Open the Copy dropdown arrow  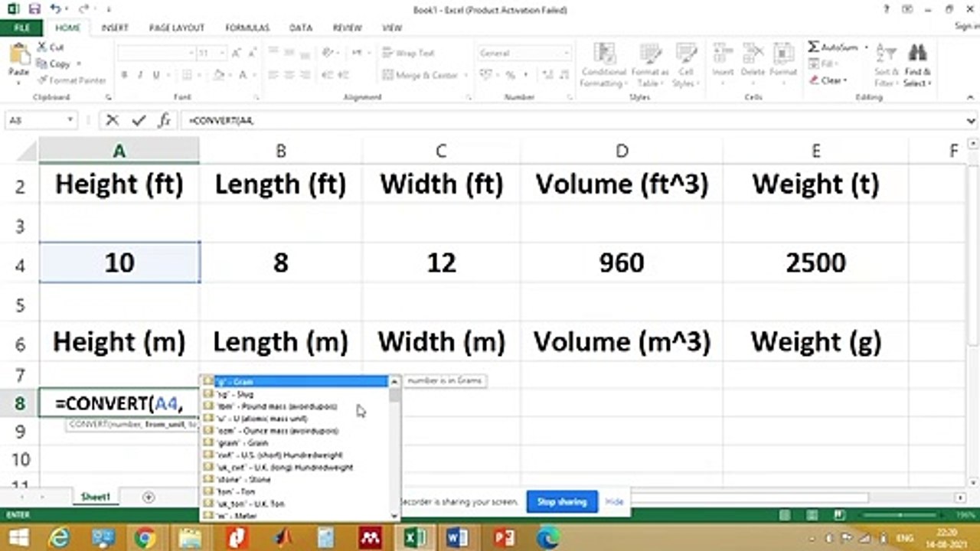coord(78,64)
